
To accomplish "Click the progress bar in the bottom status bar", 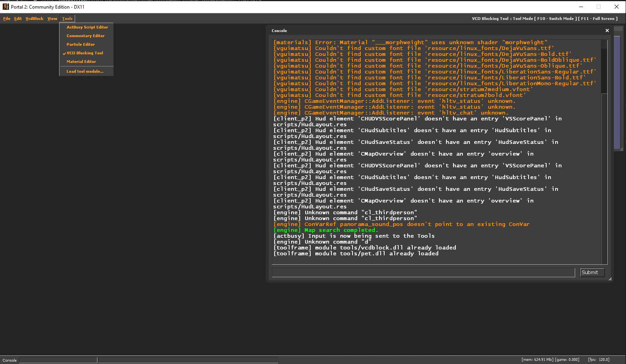I will tap(58, 360).
